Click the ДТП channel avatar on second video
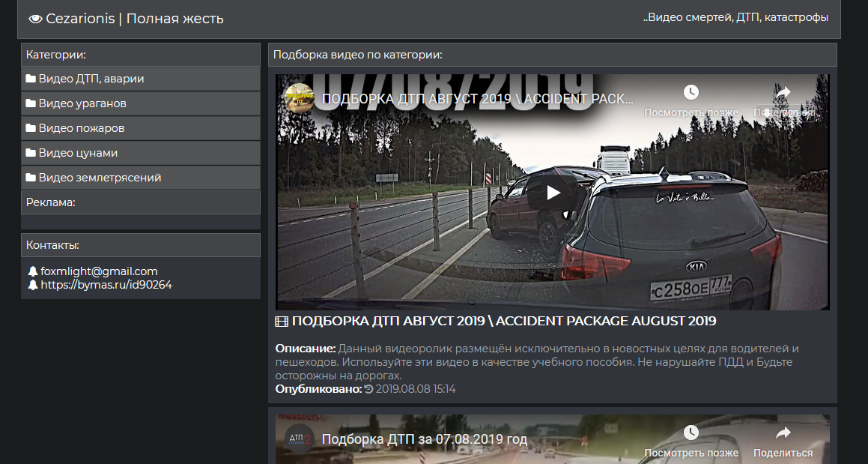Viewport: 868px width, 464px height. (300, 439)
